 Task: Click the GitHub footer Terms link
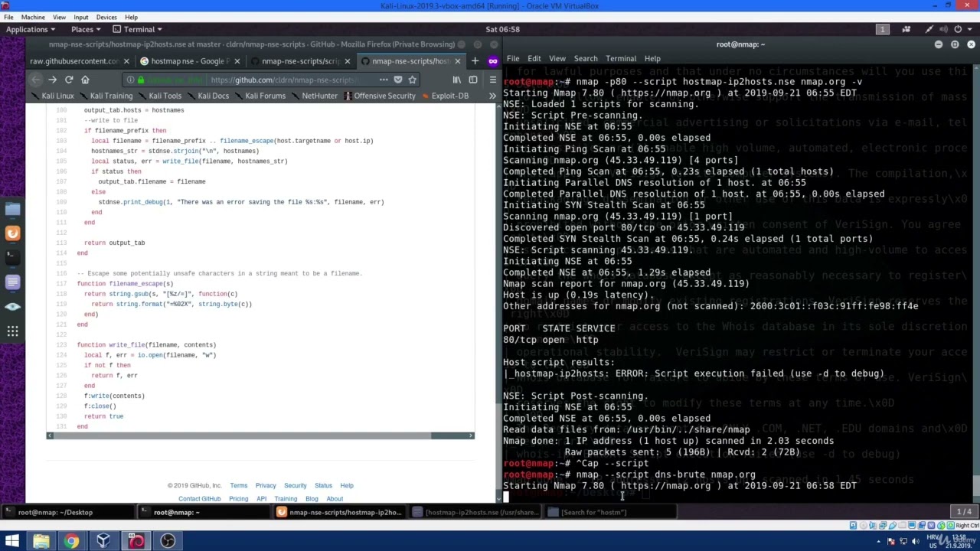click(x=239, y=485)
